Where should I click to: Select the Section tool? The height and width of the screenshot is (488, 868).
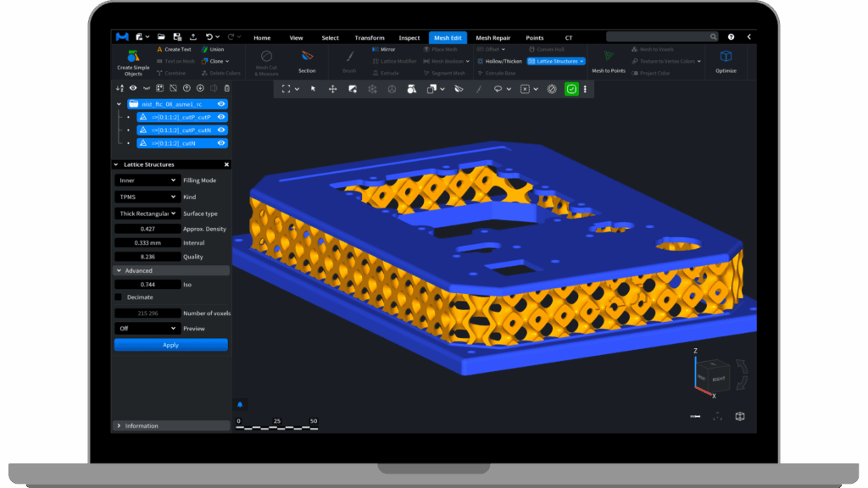click(x=307, y=57)
